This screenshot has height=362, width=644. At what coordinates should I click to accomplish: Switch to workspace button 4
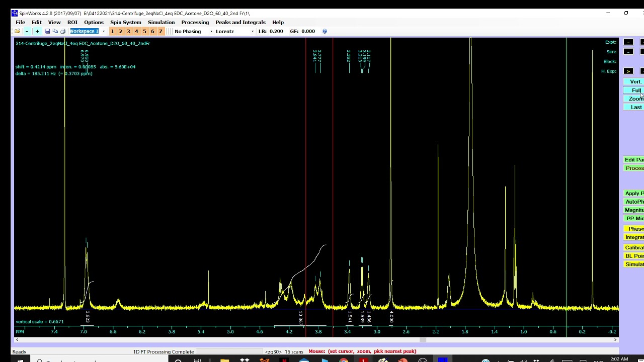[136, 31]
